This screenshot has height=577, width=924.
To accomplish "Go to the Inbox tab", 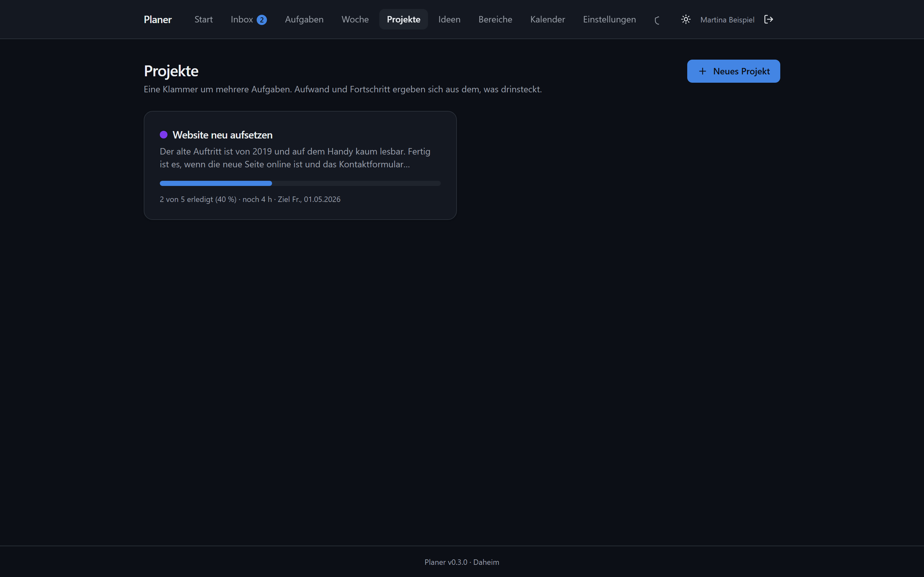I will pos(249,20).
